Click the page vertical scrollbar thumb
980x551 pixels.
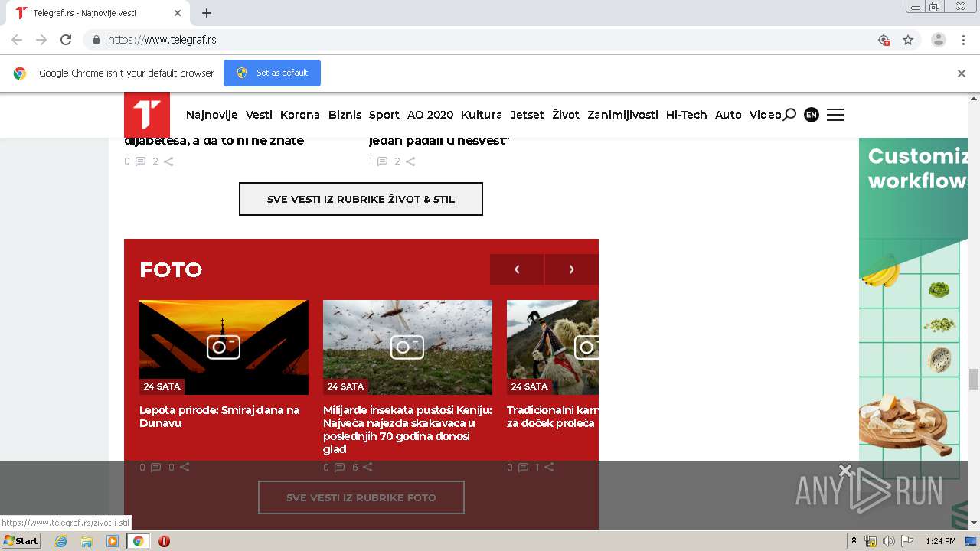[x=974, y=379]
